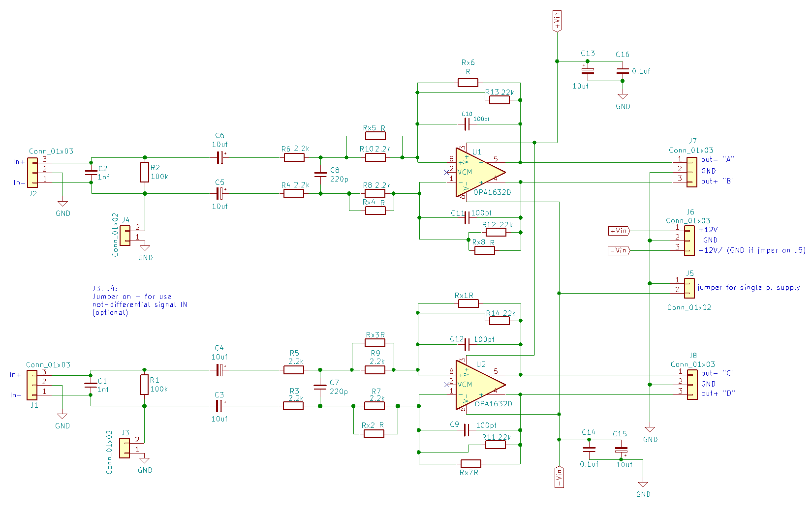The height and width of the screenshot is (513, 812).
Task: Select the J2 input connector symbol
Action: pyautogui.click(x=32, y=173)
